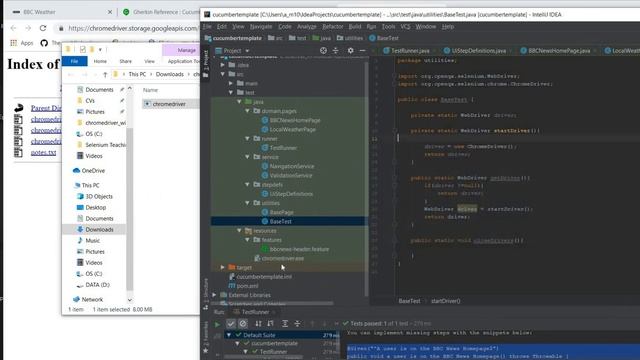Click the Chrome forward arrow
640x360 pixels.
pos(28,28)
